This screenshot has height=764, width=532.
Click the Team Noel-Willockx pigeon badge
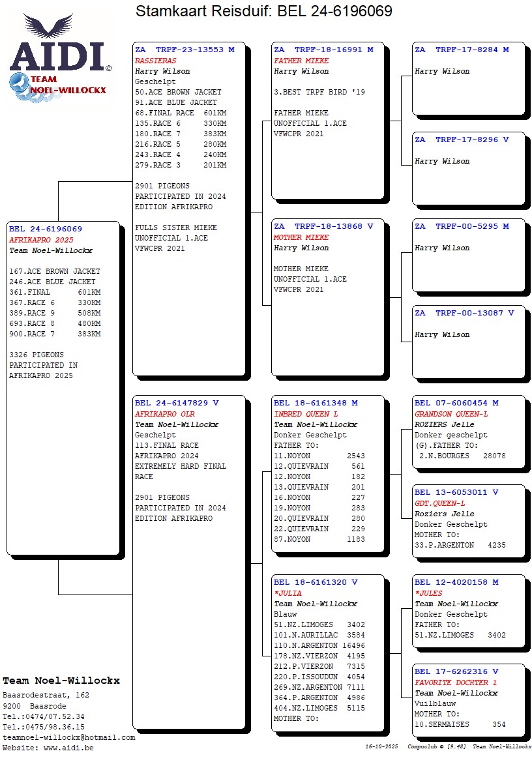[60, 86]
